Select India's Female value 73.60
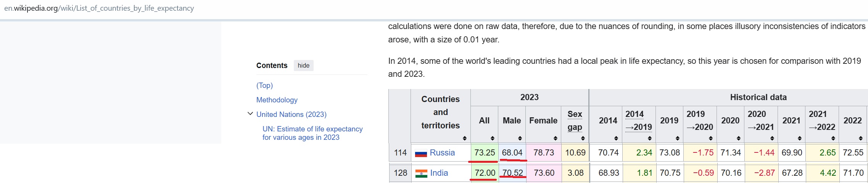Image resolution: width=868 pixels, height=183 pixels. click(544, 173)
